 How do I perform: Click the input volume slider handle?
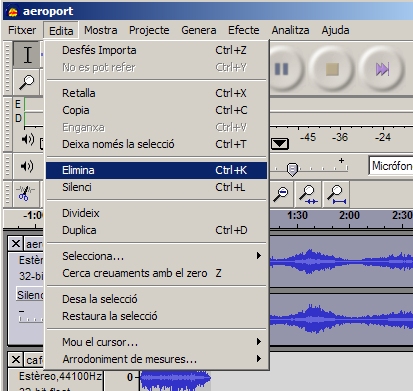[x=292, y=169]
